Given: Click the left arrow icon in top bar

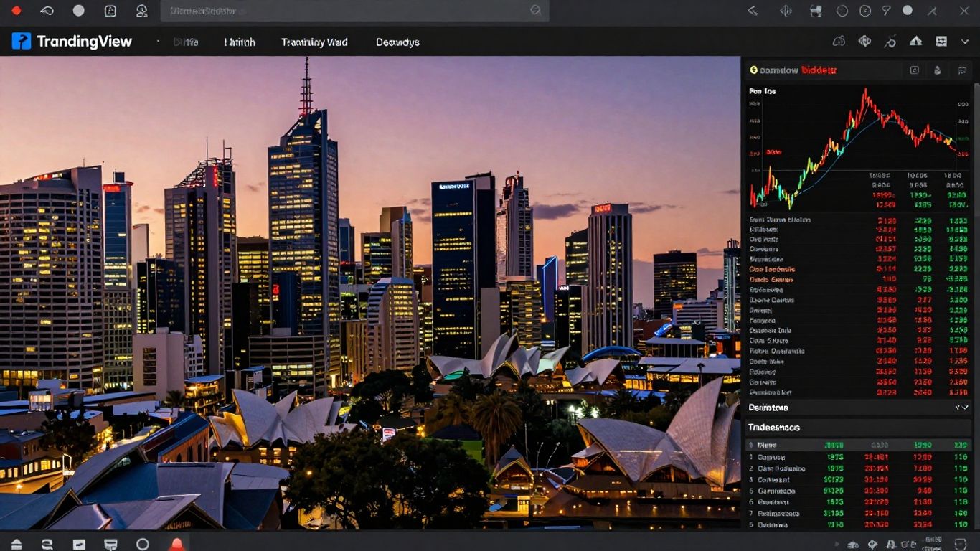Looking at the screenshot, I should 753,11.
